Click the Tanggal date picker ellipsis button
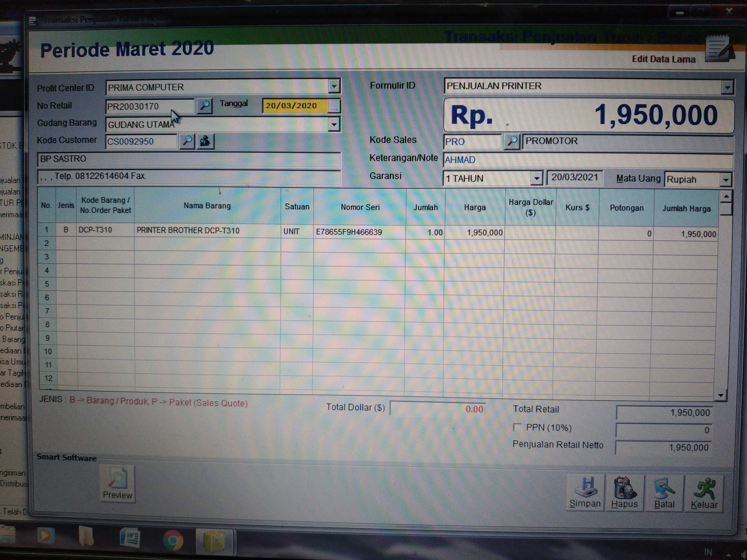Screen dimensions: 747x560 (334, 106)
